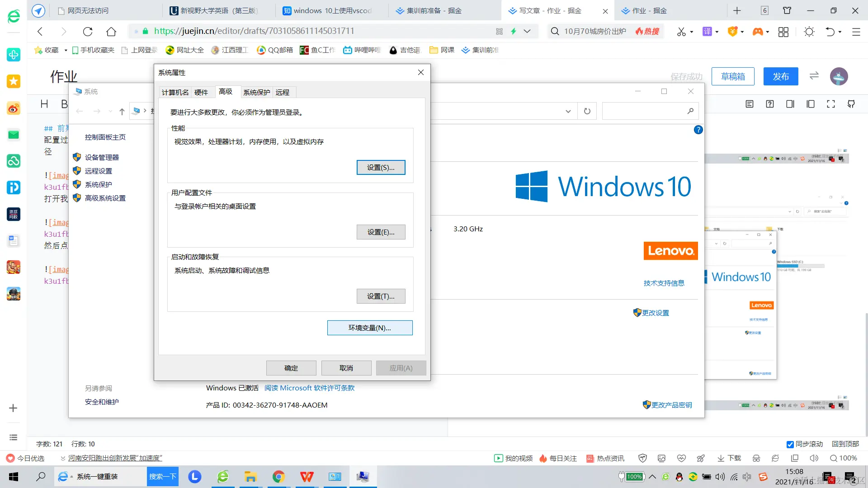Switch to the 硬件 tab
The height and width of the screenshot is (488, 868).
coord(201,92)
